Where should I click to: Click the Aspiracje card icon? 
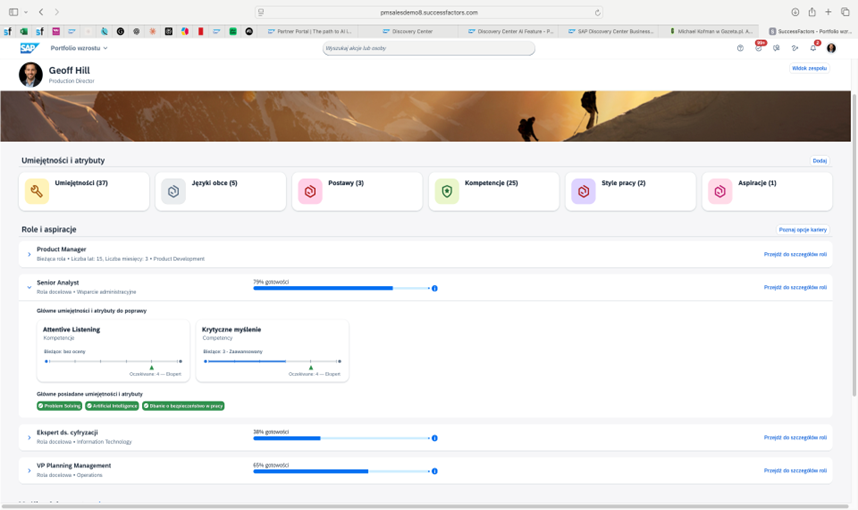tap(720, 191)
